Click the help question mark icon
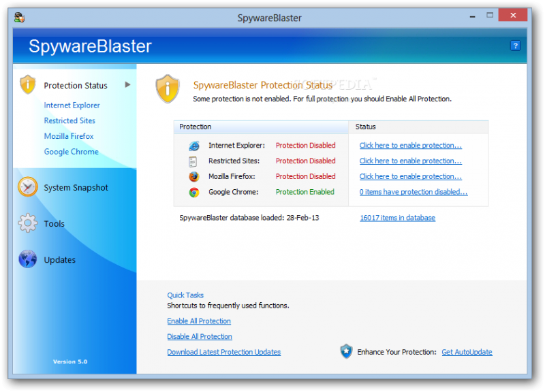The width and height of the screenshot is (545, 392). [x=515, y=46]
